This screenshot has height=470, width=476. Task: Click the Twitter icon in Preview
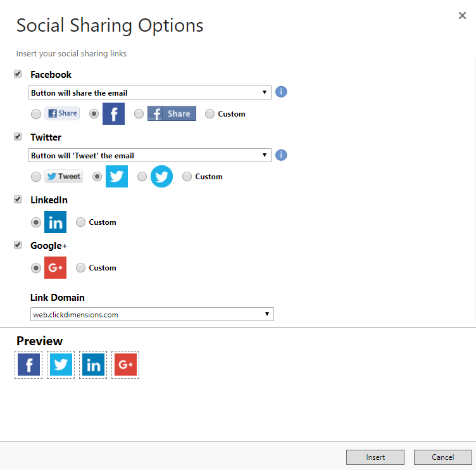click(x=61, y=365)
